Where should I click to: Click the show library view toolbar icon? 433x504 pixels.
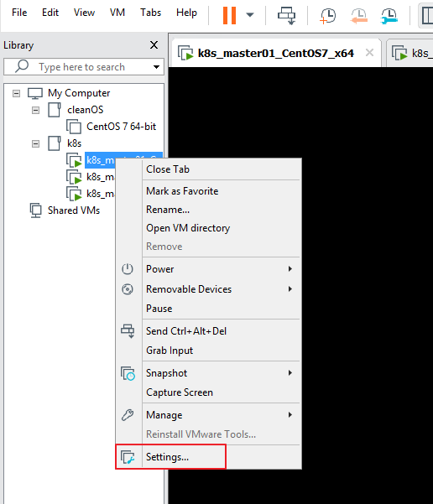427,15
